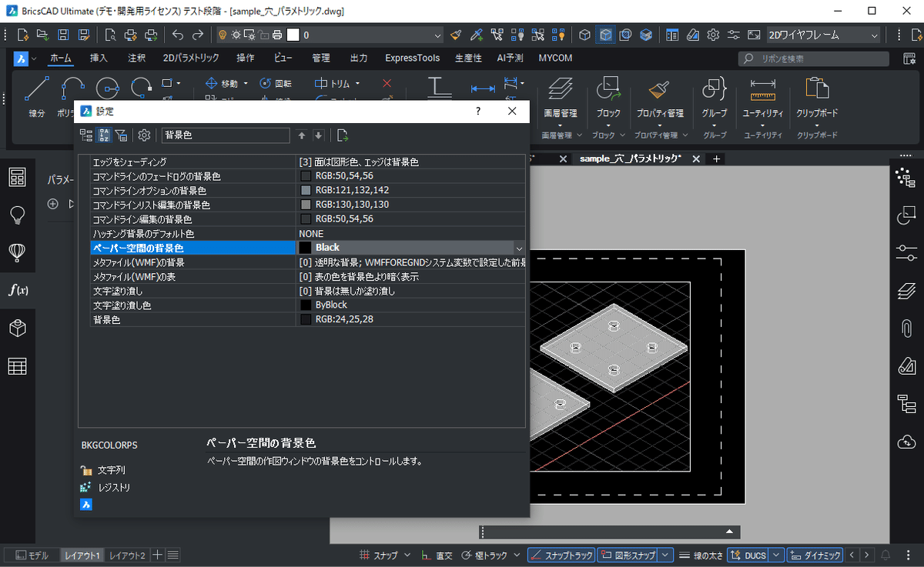Click the Block (ブロック) ribbon icon
The image size is (924, 567).
(608, 90)
